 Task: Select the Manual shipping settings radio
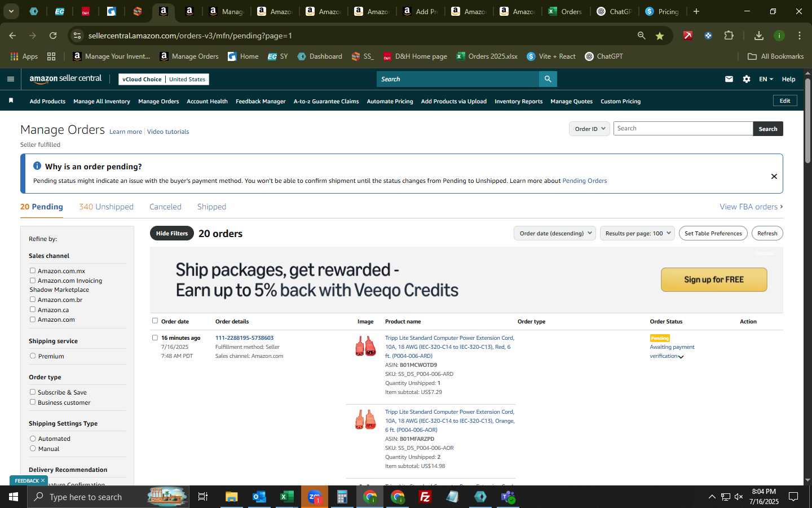point(33,448)
